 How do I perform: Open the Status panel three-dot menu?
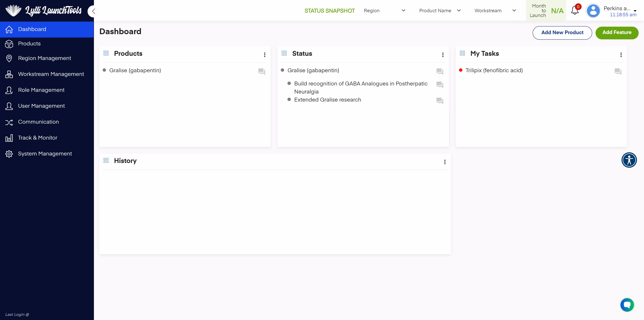tap(443, 55)
